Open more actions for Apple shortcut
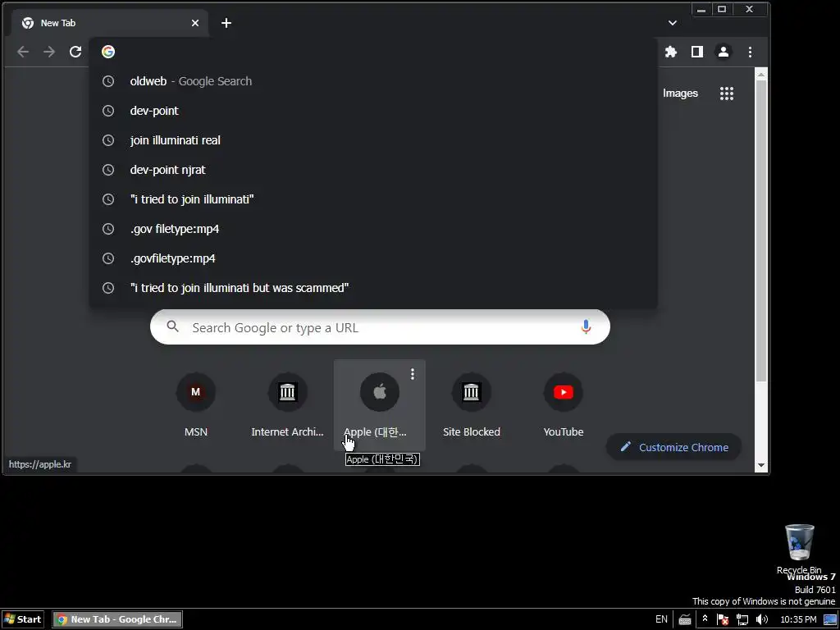This screenshot has width=840, height=630. click(412, 374)
